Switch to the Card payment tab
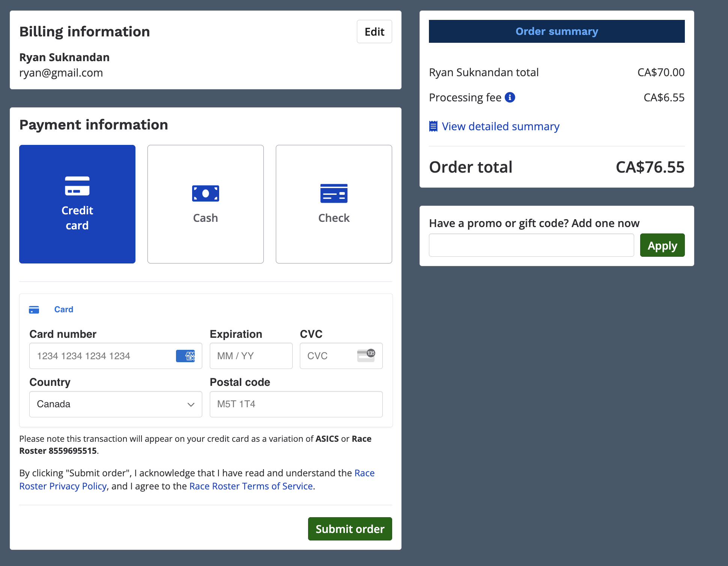 click(63, 310)
